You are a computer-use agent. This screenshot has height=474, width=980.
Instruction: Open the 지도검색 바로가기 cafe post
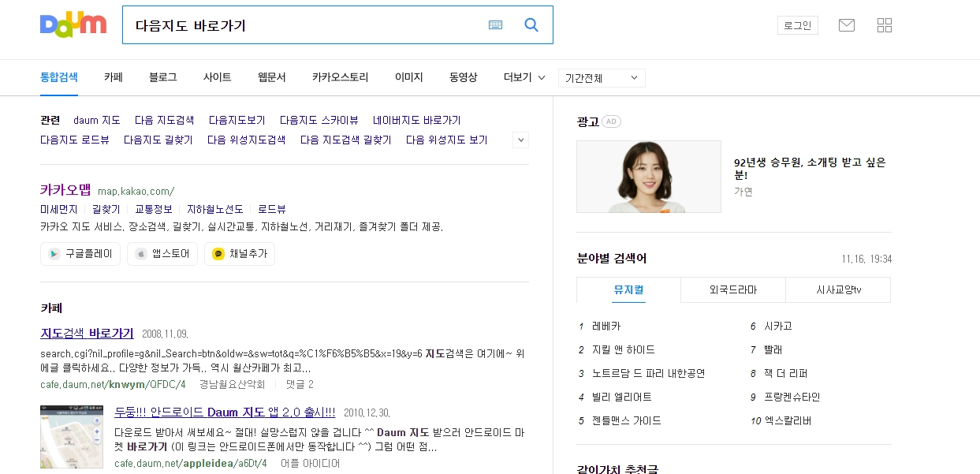point(87,334)
